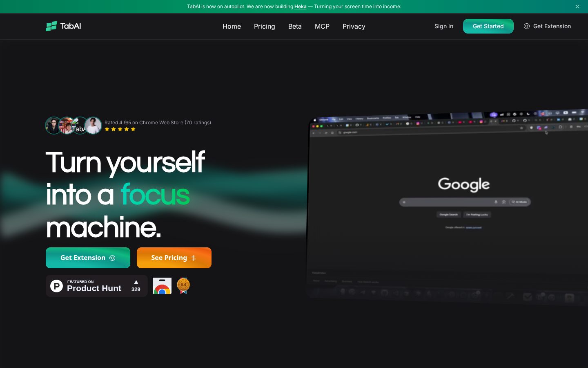
Task: Click the TabAI logo in header
Action: click(x=63, y=26)
